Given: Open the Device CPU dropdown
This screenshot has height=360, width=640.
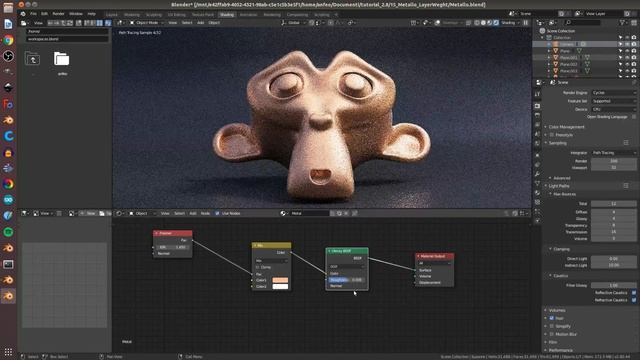Looking at the screenshot, I should click(613, 109).
